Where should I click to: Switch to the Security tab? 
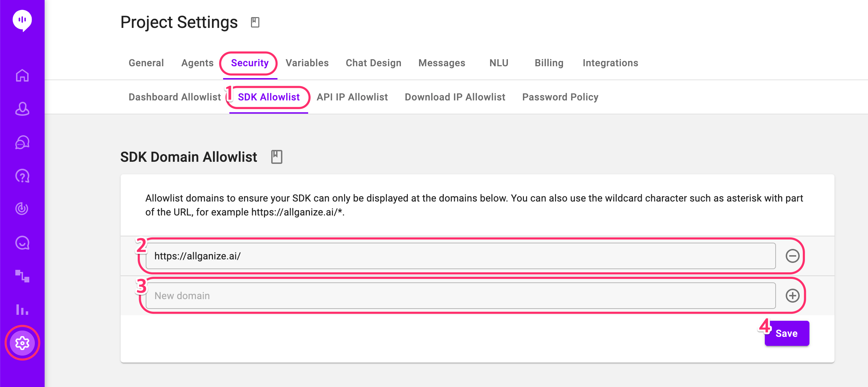250,63
